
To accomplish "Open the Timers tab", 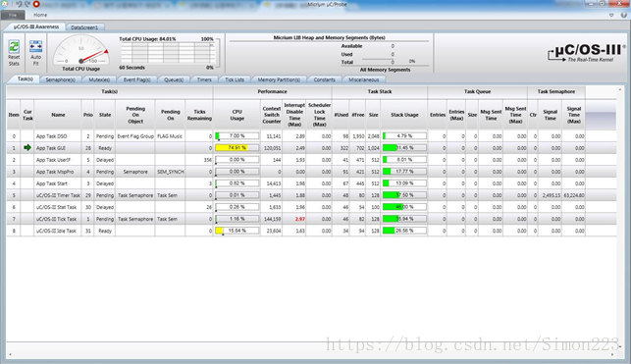I will (x=204, y=79).
